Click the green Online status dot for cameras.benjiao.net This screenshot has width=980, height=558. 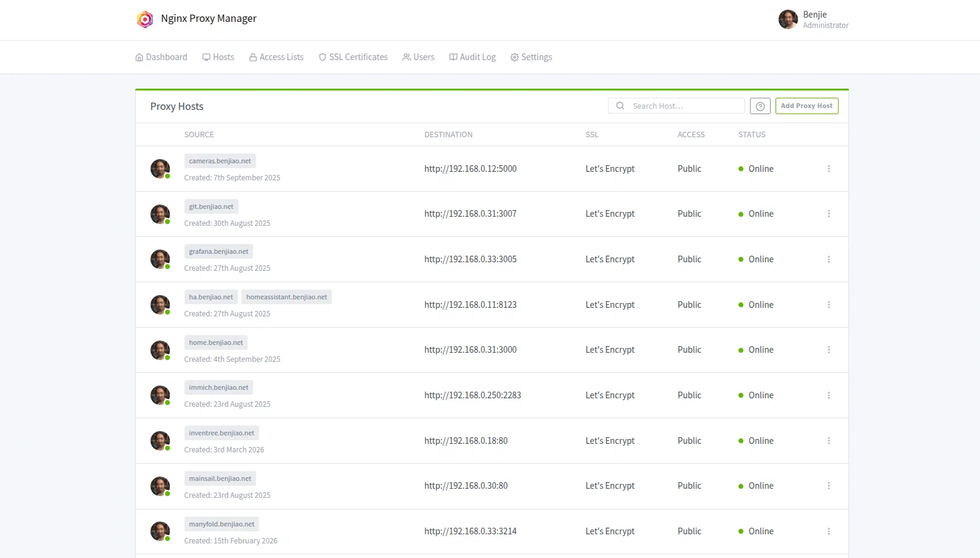(741, 169)
